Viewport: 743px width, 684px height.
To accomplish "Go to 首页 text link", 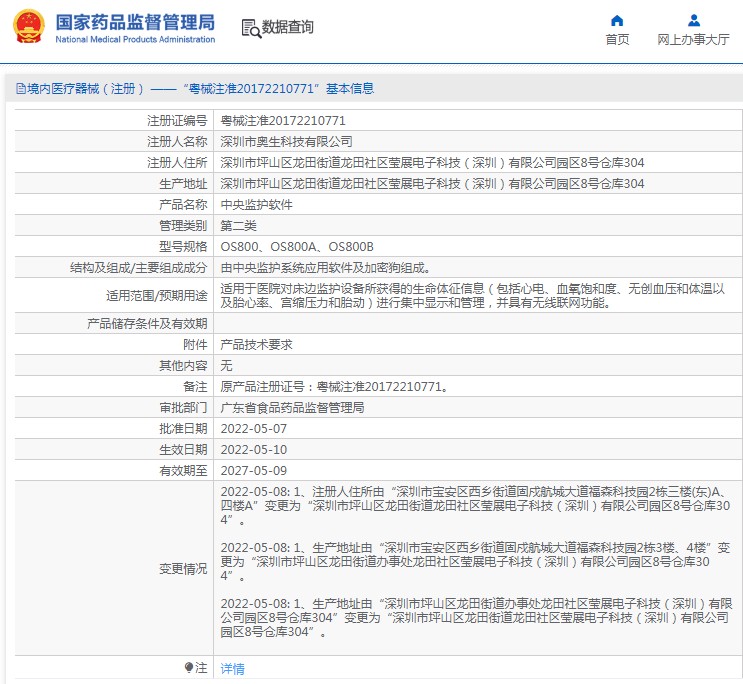I will pos(617,39).
